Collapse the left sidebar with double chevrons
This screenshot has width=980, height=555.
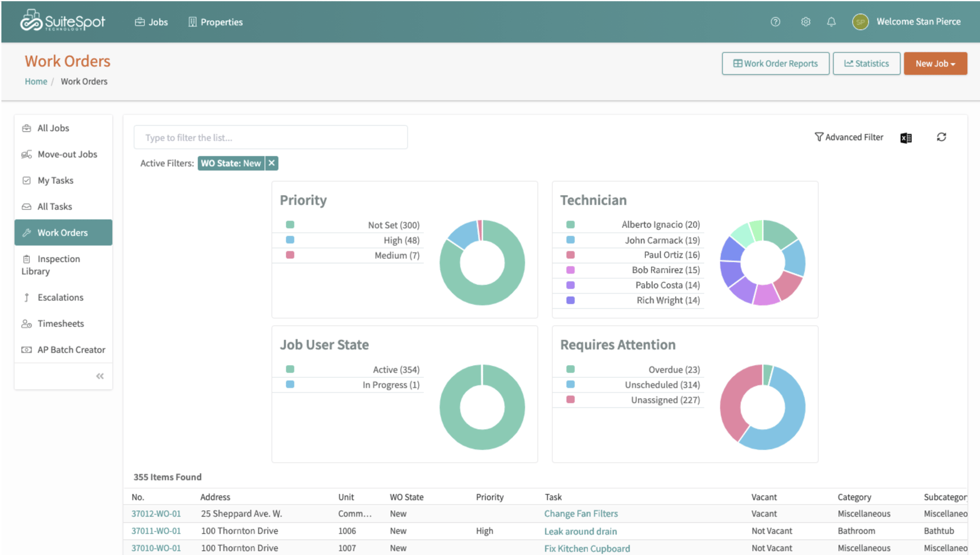tap(99, 376)
